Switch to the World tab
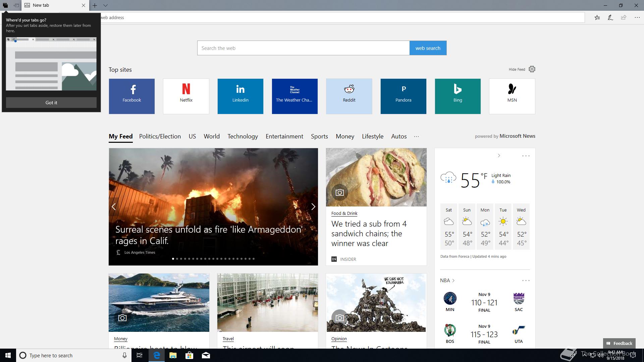Viewport: 644px width, 362px height. tap(212, 136)
